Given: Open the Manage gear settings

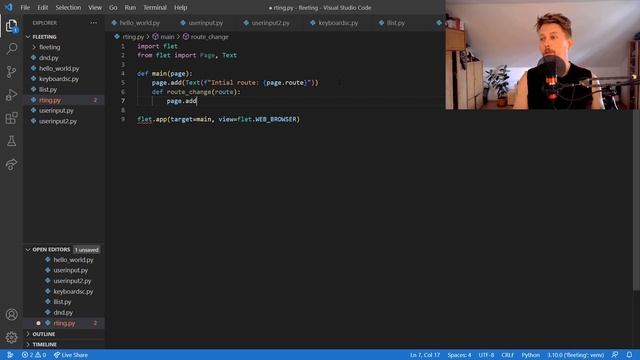Looking at the screenshot, I should pos(11,337).
